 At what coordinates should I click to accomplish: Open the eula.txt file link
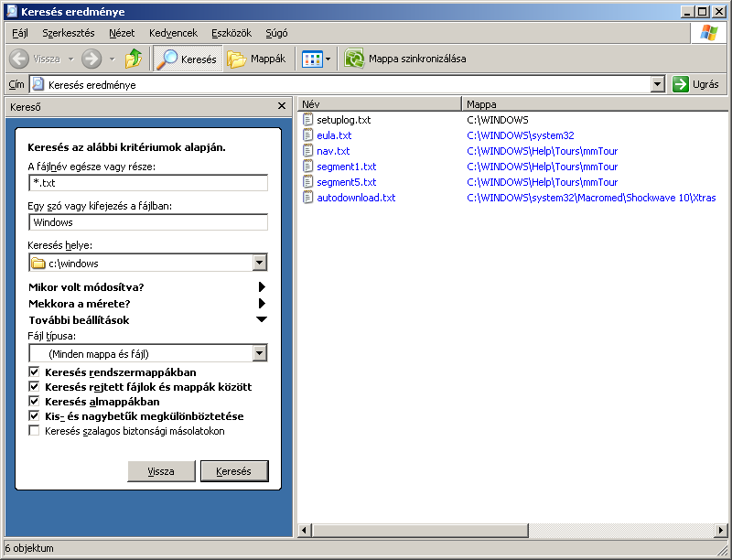(334, 135)
